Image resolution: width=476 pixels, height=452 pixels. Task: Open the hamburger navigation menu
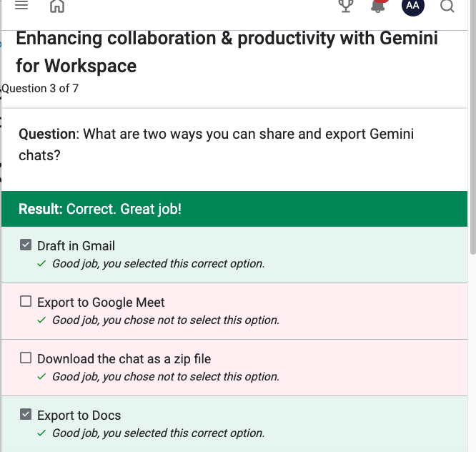tap(21, 5)
